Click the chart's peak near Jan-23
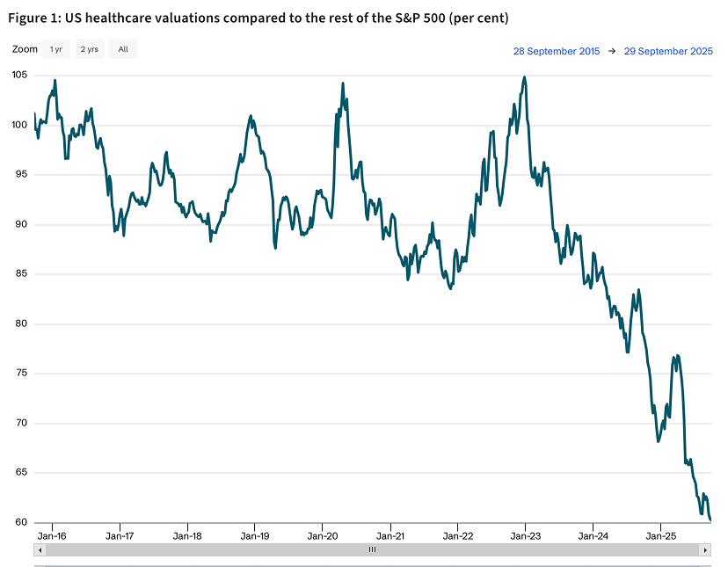This screenshot has width=728, height=567. point(524,78)
